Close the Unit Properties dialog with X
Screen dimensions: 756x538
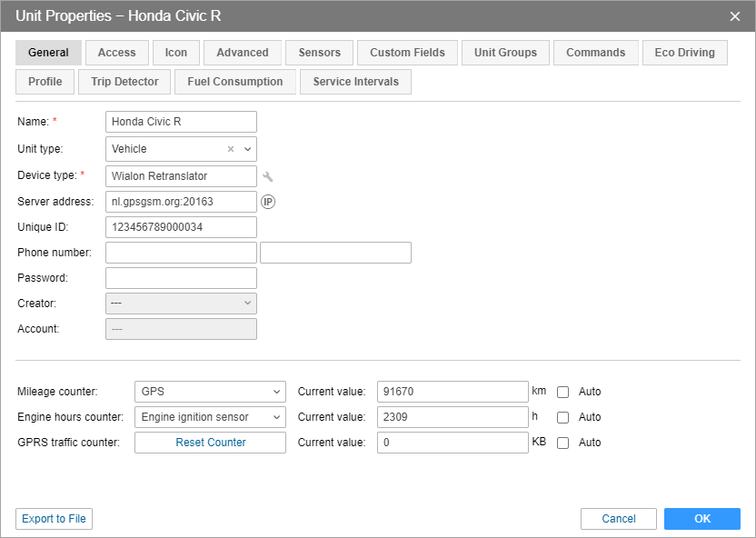coord(735,15)
